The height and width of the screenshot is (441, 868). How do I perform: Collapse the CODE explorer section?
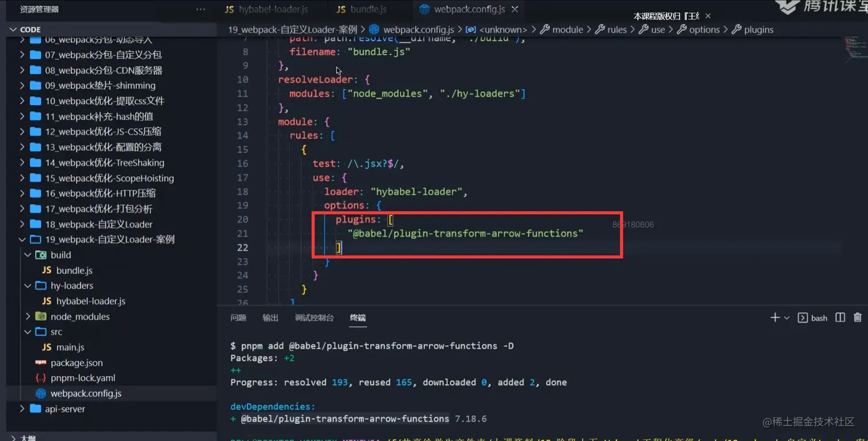coord(14,29)
